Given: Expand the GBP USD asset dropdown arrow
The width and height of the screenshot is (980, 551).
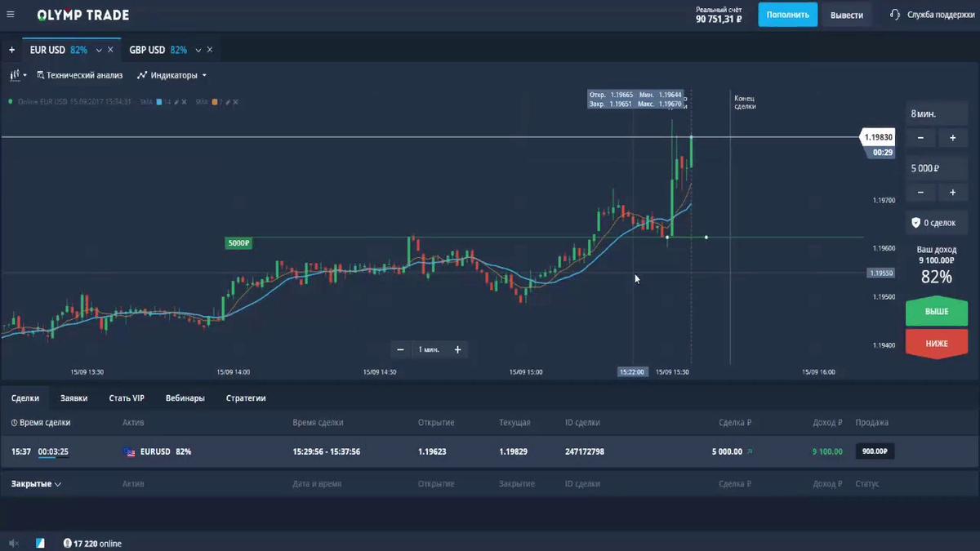Looking at the screenshot, I should pyautogui.click(x=198, y=51).
